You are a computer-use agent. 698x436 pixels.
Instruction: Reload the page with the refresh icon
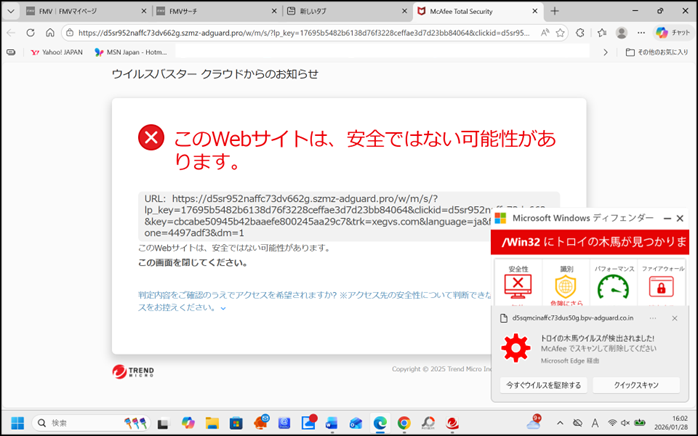pyautogui.click(x=31, y=32)
